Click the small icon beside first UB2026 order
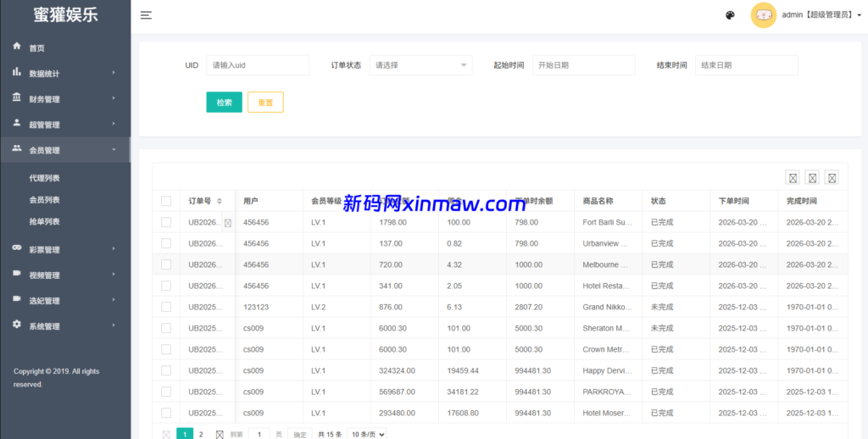 (x=227, y=223)
